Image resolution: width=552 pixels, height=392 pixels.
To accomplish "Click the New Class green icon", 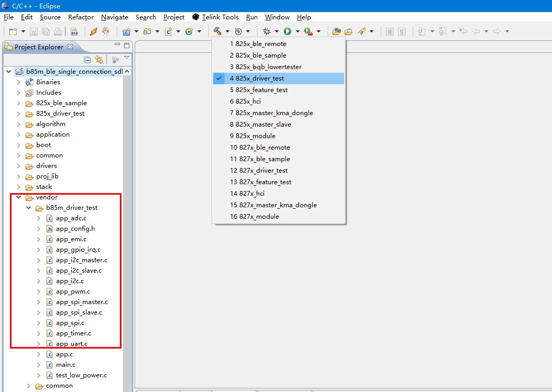I will pos(189,31).
